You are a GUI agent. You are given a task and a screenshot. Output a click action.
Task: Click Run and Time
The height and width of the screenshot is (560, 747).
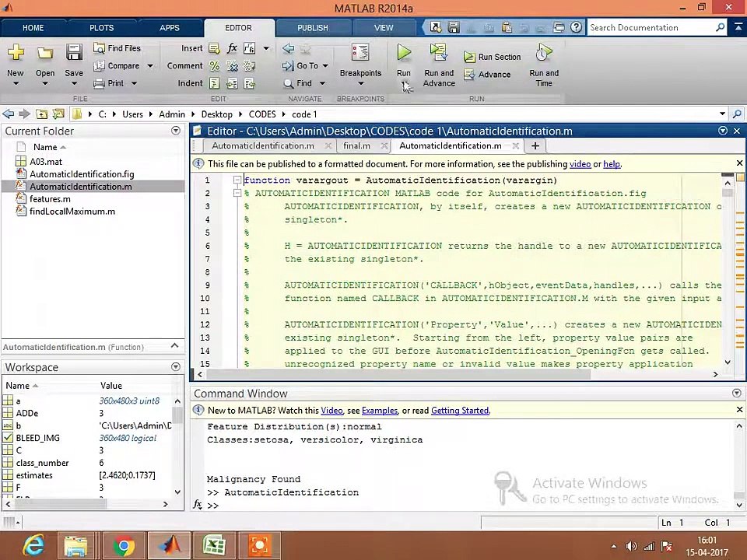pos(544,65)
